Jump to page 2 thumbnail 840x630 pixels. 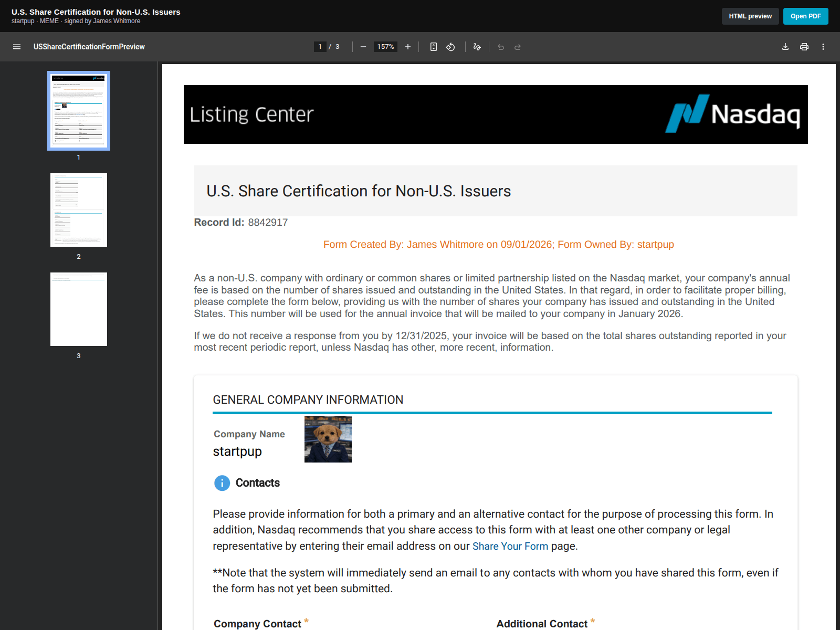tap(79, 210)
